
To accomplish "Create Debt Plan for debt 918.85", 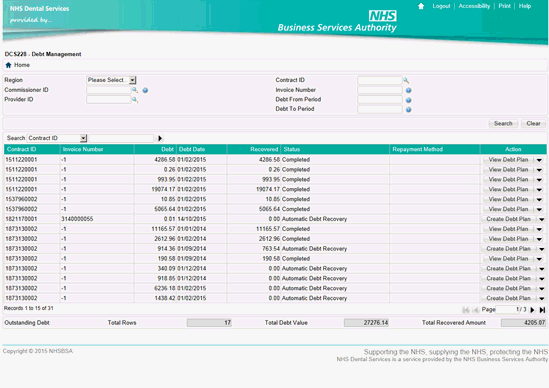I will (x=508, y=279).
